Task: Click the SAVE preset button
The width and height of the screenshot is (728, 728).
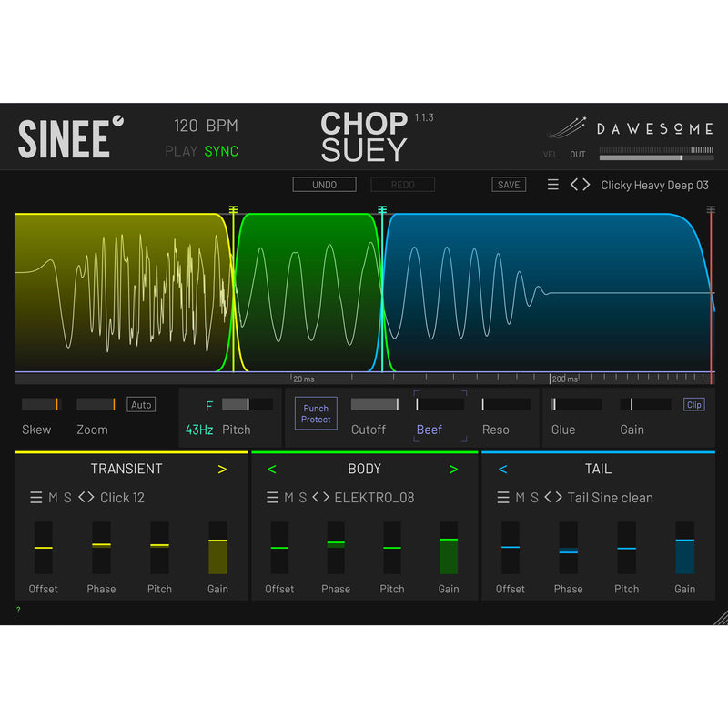Action: point(509,185)
